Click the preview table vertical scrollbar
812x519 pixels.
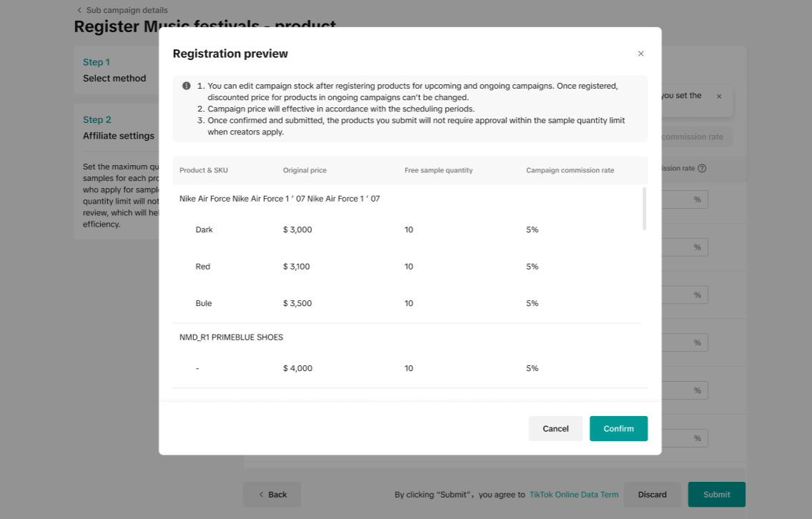click(x=645, y=209)
